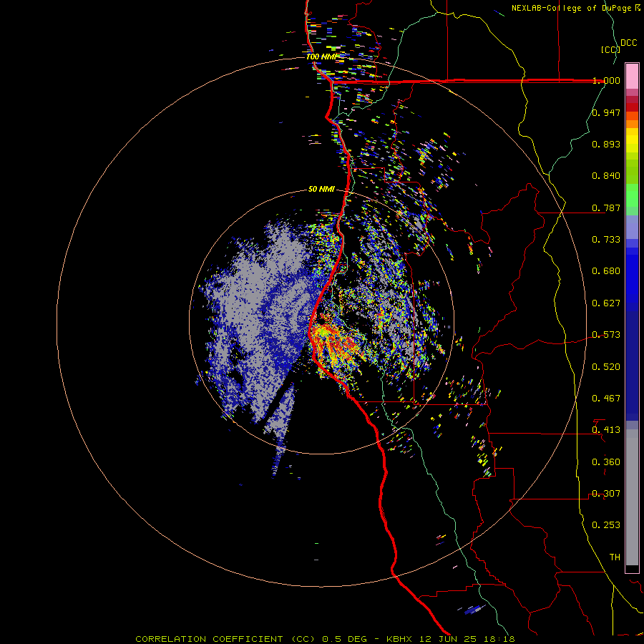The height and width of the screenshot is (644, 644).
Task: Click the Correlation Coefficient caption at bottom
Action: tap(325, 639)
